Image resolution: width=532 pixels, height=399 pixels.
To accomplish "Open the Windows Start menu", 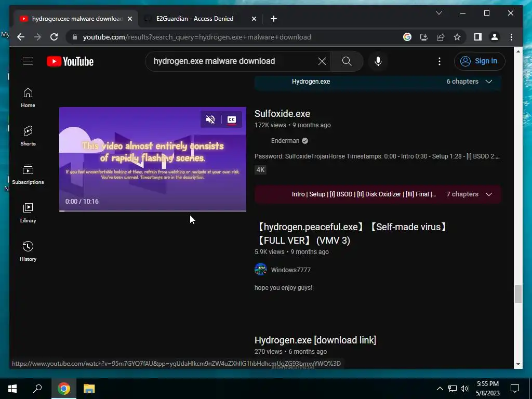I will click(12, 389).
